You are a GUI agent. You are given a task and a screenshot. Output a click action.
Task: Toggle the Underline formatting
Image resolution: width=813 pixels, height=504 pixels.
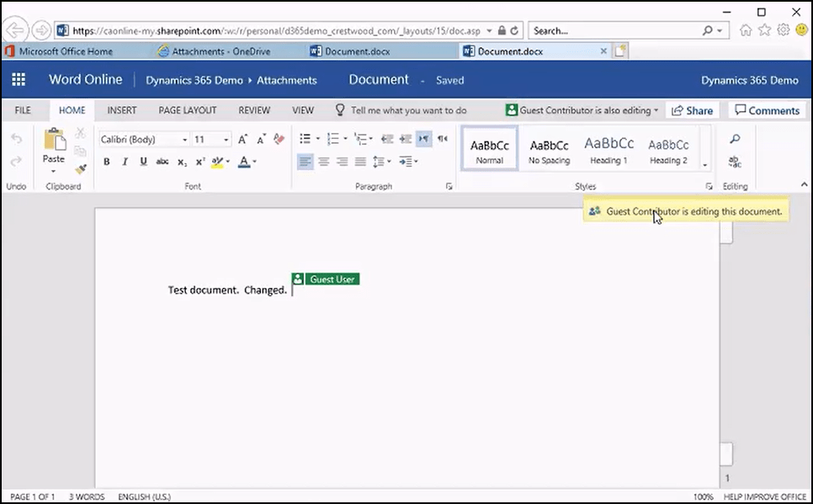click(x=142, y=162)
